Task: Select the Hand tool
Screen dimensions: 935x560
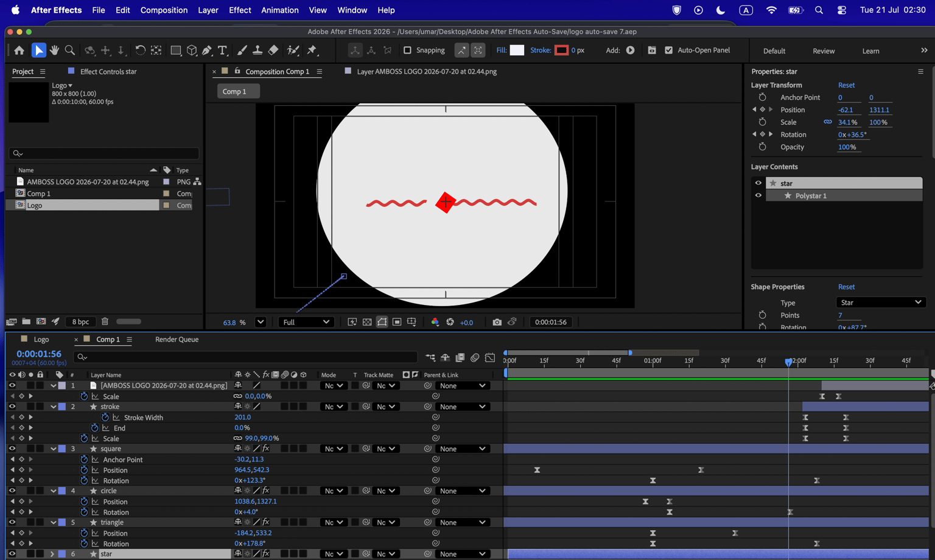Action: click(54, 51)
